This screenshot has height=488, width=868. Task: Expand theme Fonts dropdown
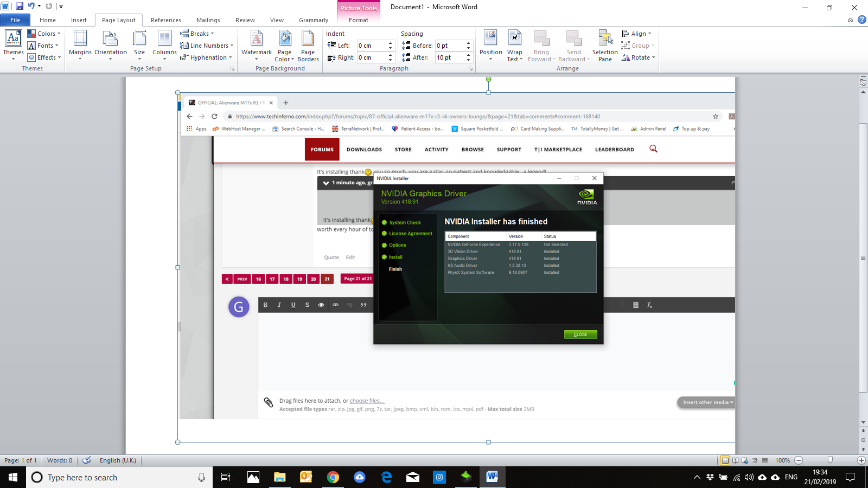coord(43,46)
